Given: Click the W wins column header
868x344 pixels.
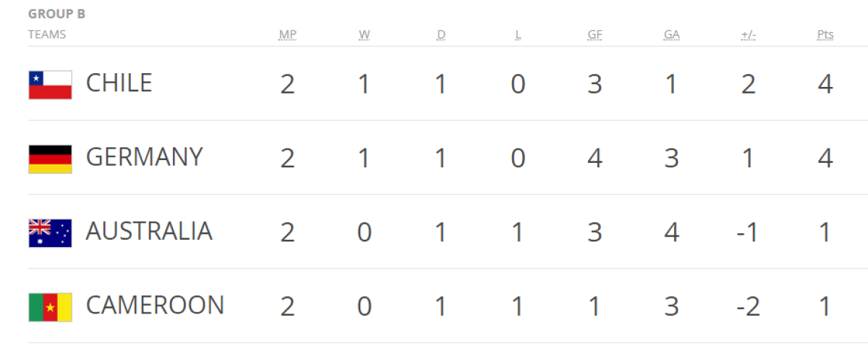Looking at the screenshot, I should pos(364,35).
